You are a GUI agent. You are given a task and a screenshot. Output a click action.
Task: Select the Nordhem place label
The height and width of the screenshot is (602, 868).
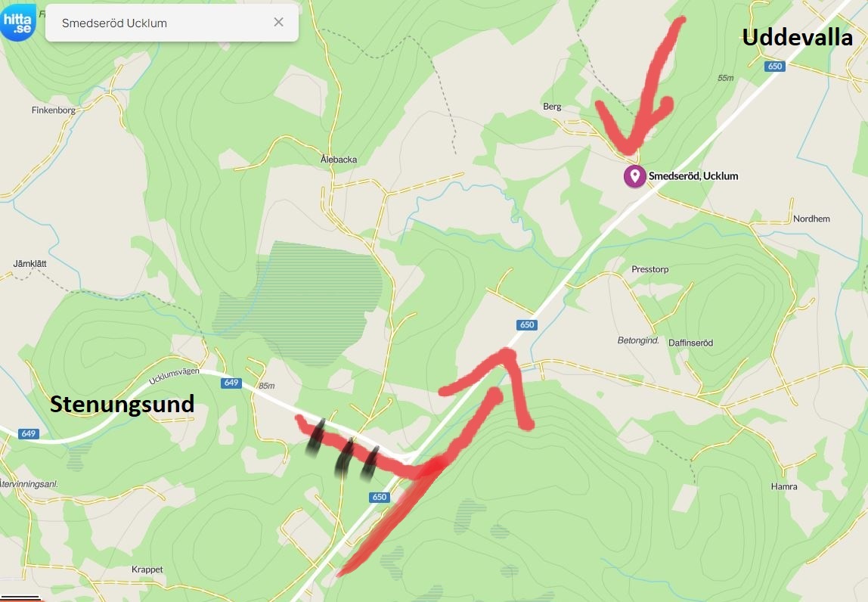[811, 219]
